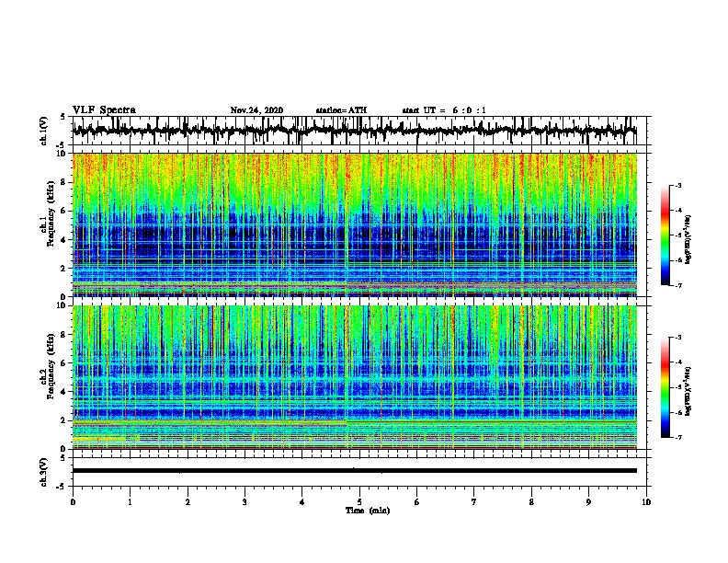Click the "start UT = 6 : 0 : 1" text
Screen dimensions: 728x563
[444, 110]
